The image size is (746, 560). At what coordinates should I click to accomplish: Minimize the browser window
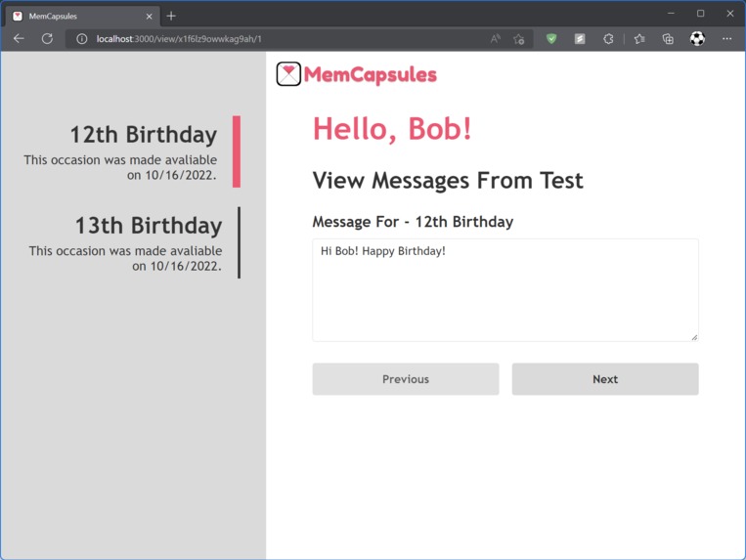(x=671, y=14)
